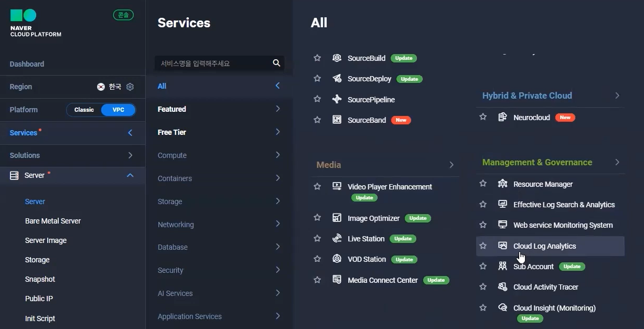Image resolution: width=644 pixels, height=329 pixels.
Task: Click the Video Player Enhancement icon
Action: click(x=337, y=186)
